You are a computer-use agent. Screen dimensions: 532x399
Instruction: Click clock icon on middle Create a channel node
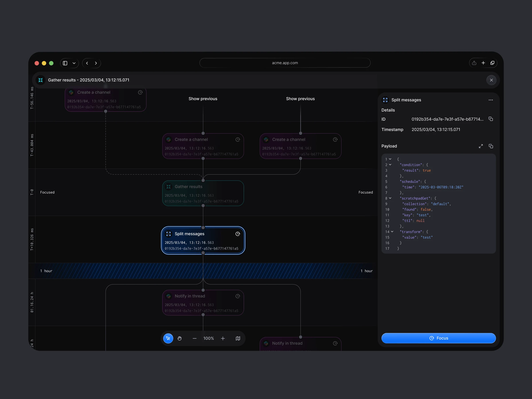[238, 139]
